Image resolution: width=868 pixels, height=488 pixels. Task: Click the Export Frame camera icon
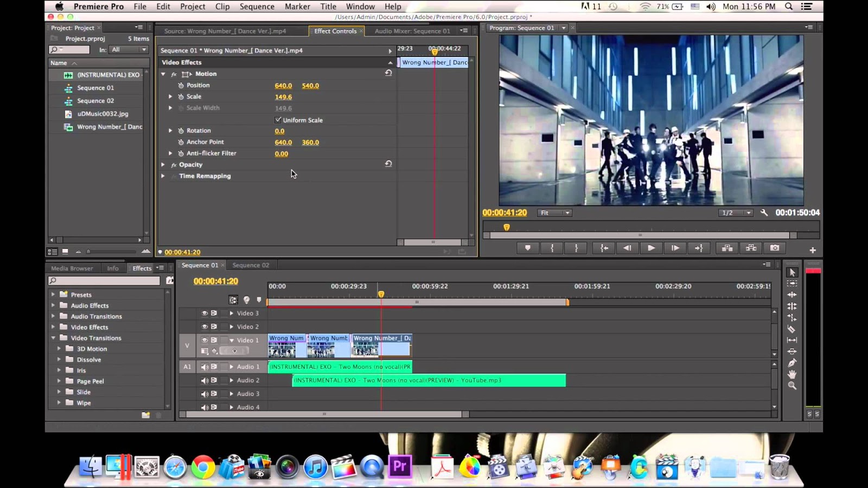pos(775,248)
